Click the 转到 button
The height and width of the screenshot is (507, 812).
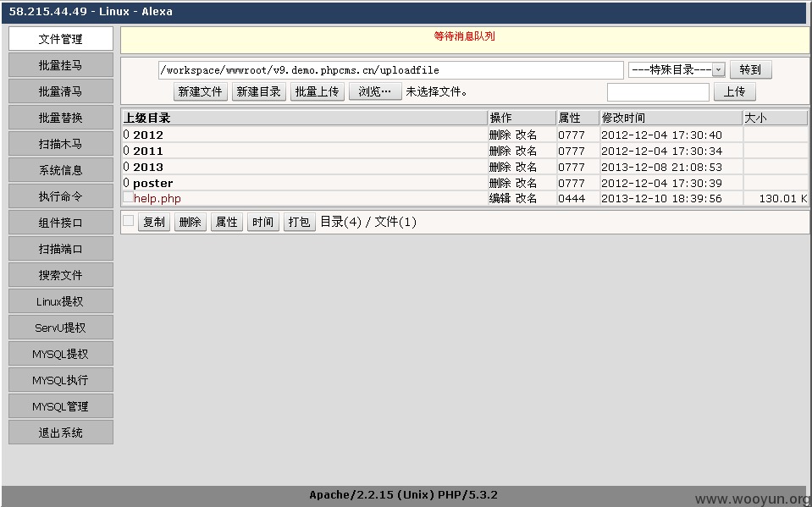point(750,69)
